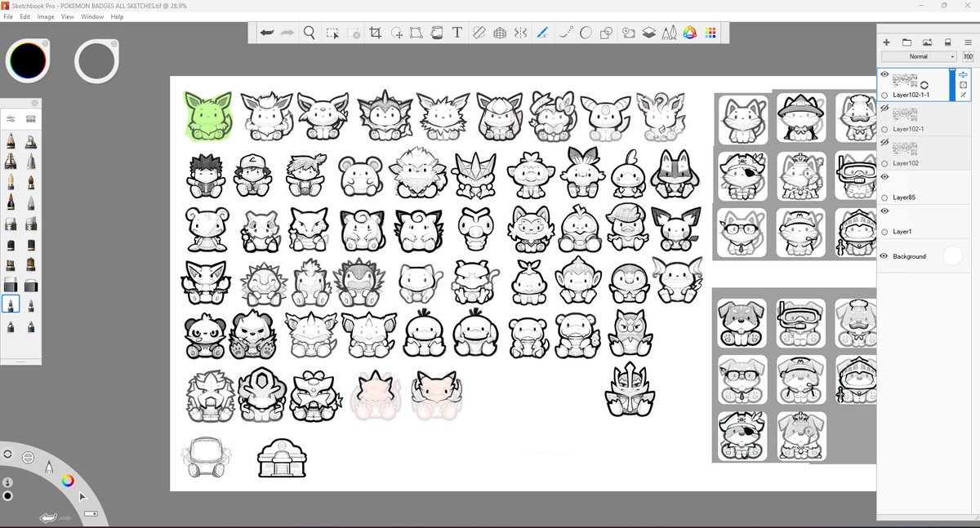Select the Layer85 radio circle
980x528 pixels.
click(x=884, y=197)
